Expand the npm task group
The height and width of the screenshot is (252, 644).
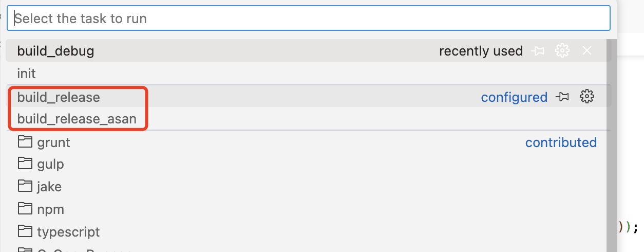tap(306, 209)
